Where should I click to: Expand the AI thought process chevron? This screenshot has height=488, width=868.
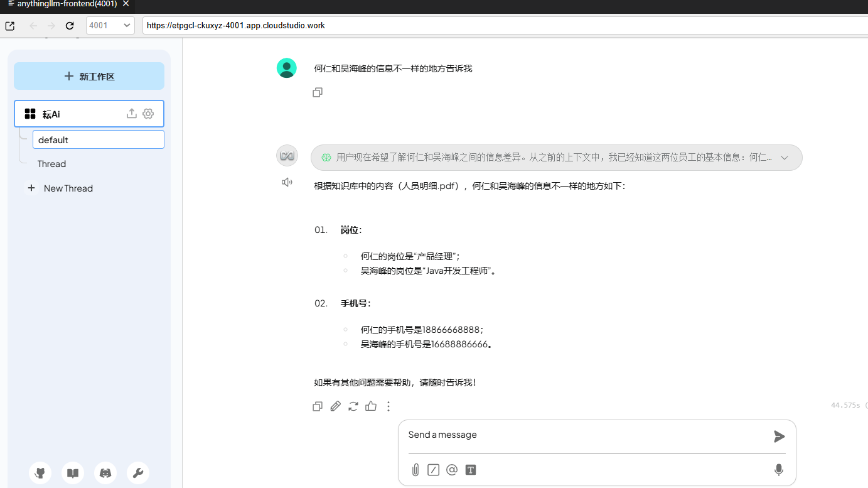(784, 158)
